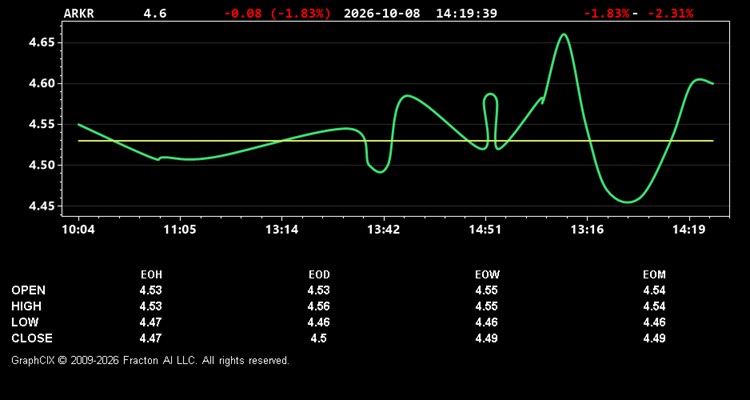The height and width of the screenshot is (400, 750).
Task: Select the LOW row label
Action: [x=25, y=322]
